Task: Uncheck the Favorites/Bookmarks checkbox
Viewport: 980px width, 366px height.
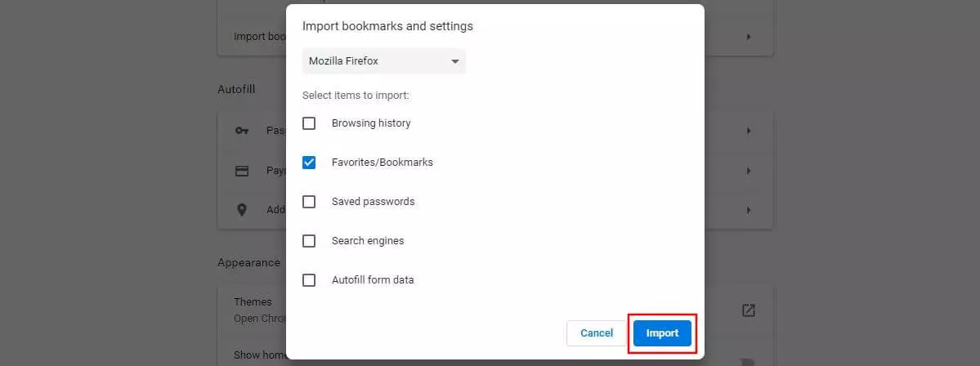Action: pos(309,163)
